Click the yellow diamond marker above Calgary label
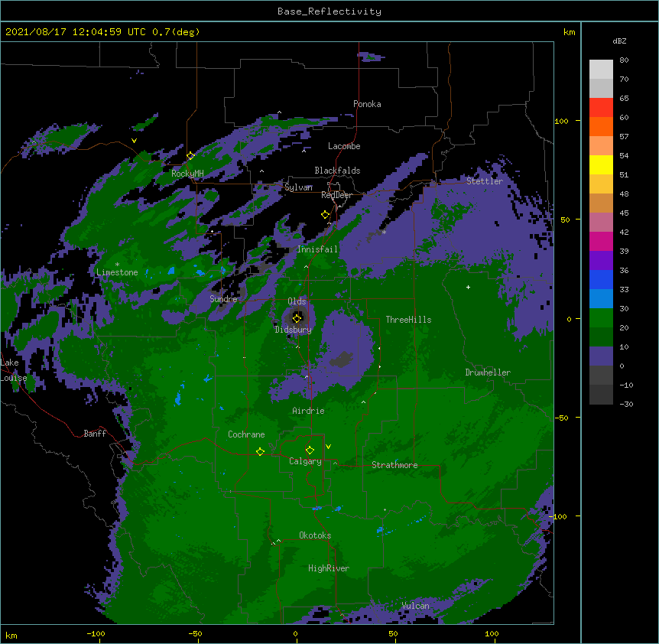The height and width of the screenshot is (644, 659). (310, 450)
